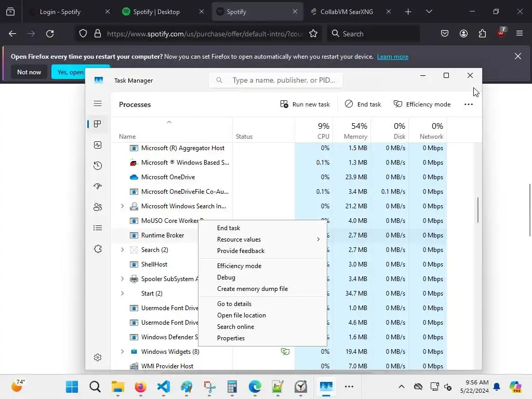Open the Users page in Task Manager
The width and height of the screenshot is (532, 399).
pos(98,207)
